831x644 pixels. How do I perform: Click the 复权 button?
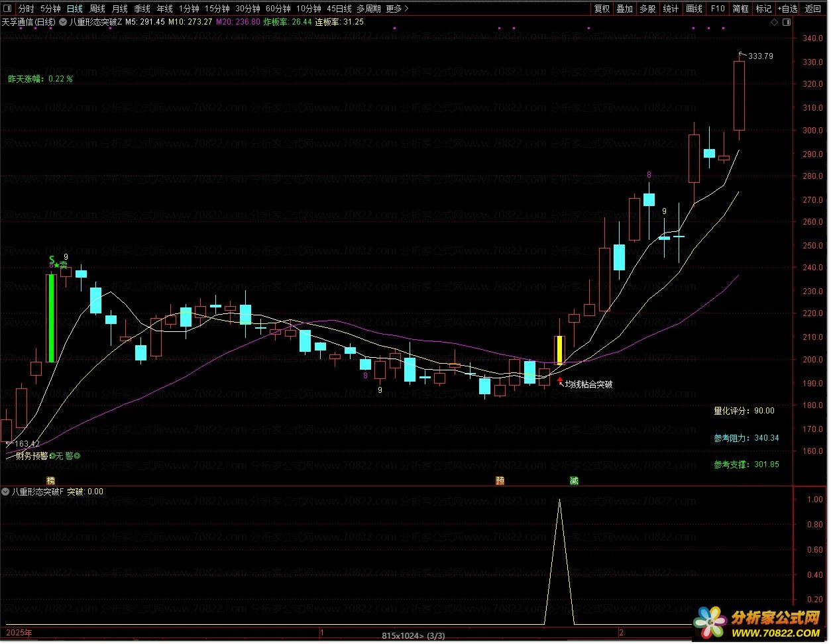602,9
